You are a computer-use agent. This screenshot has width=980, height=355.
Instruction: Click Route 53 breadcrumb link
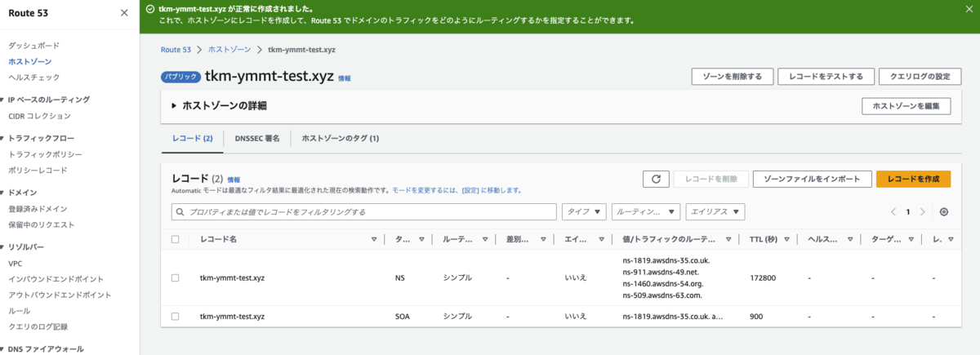click(x=176, y=50)
